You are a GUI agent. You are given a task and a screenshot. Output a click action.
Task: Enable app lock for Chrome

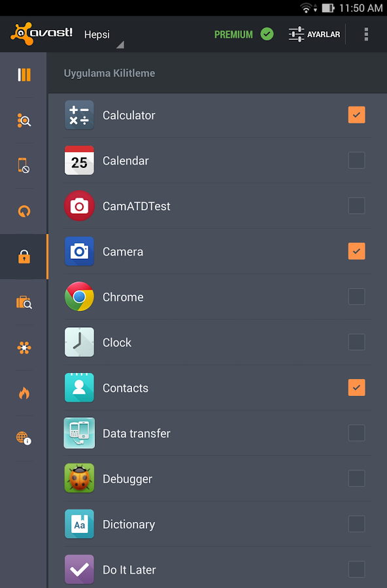356,297
